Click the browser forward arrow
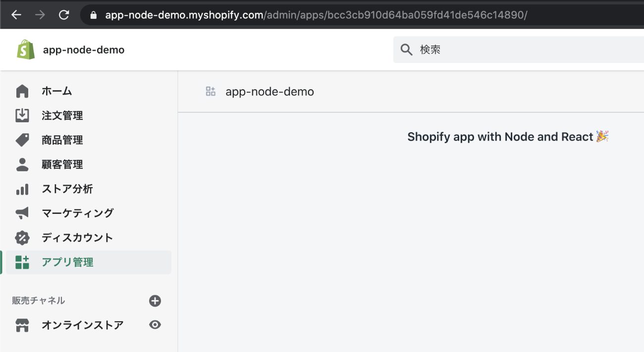 (x=40, y=15)
